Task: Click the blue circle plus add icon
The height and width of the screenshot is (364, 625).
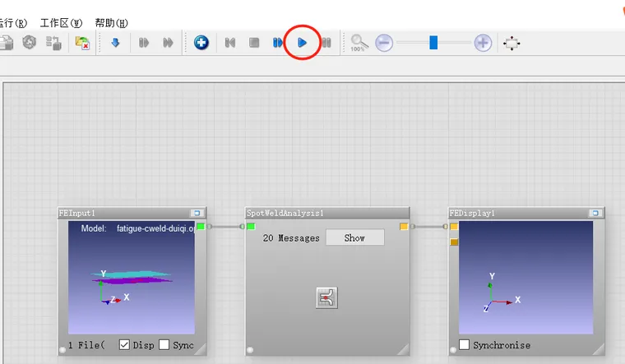Action: point(201,42)
